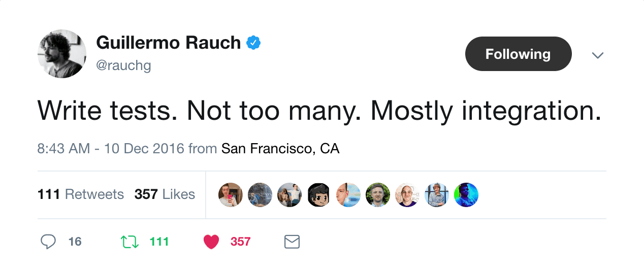Click the red heart like icon
Image resolution: width=644 pixels, height=270 pixels.
(211, 242)
